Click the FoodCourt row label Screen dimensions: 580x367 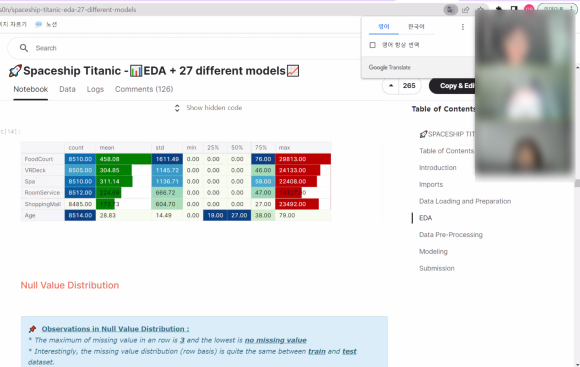point(39,159)
